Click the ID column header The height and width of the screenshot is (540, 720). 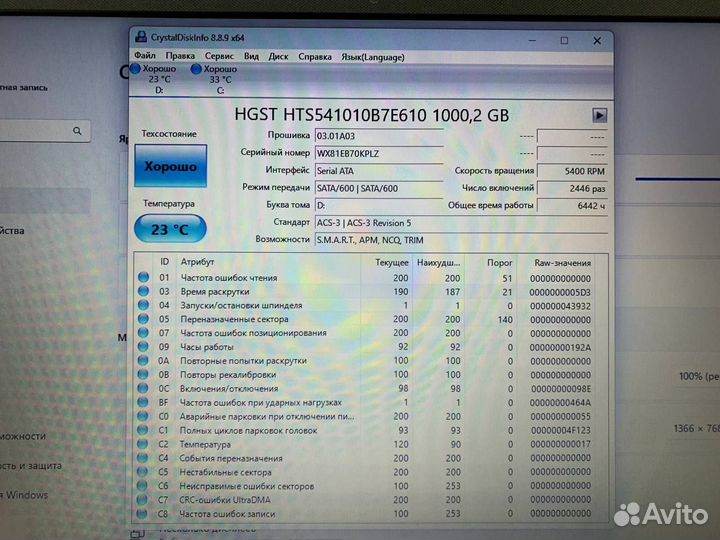(x=164, y=262)
